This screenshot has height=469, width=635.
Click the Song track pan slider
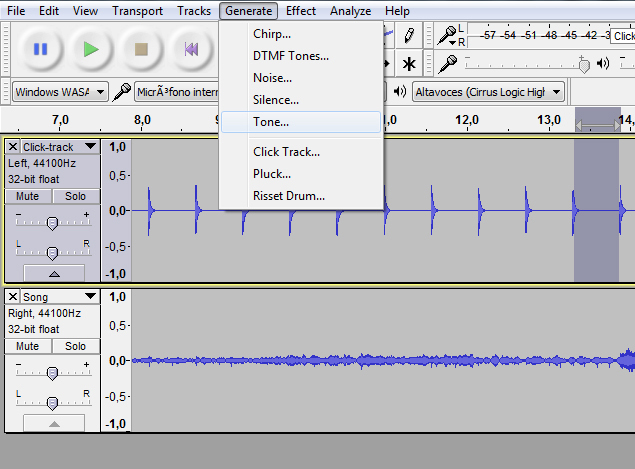click(53, 401)
